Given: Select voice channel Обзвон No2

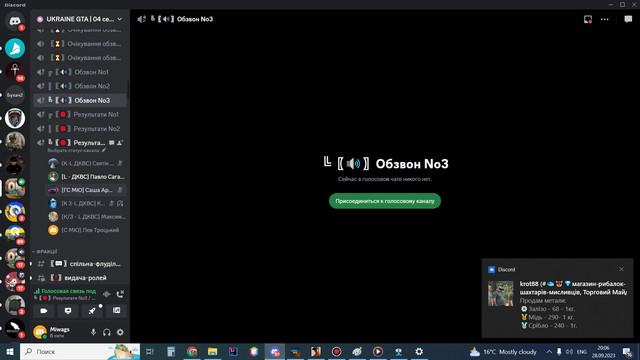Looking at the screenshot, I should point(80,86).
